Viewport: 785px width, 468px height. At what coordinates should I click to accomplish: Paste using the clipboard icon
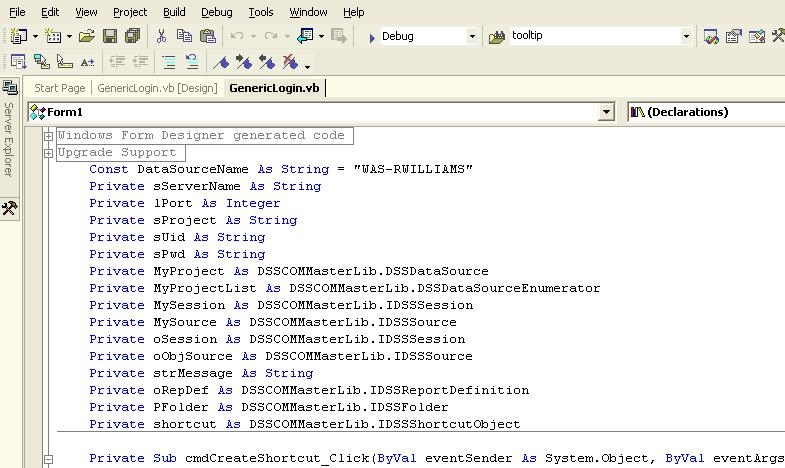point(207,36)
